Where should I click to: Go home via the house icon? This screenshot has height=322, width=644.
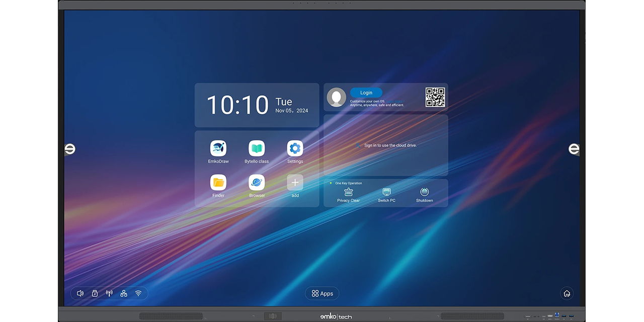click(x=567, y=293)
